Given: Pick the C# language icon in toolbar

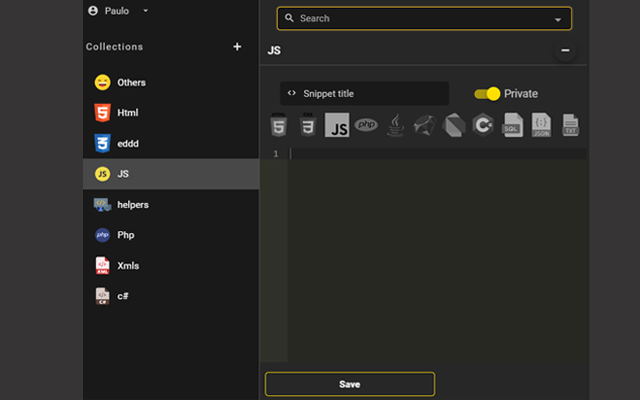Looking at the screenshot, I should (483, 126).
